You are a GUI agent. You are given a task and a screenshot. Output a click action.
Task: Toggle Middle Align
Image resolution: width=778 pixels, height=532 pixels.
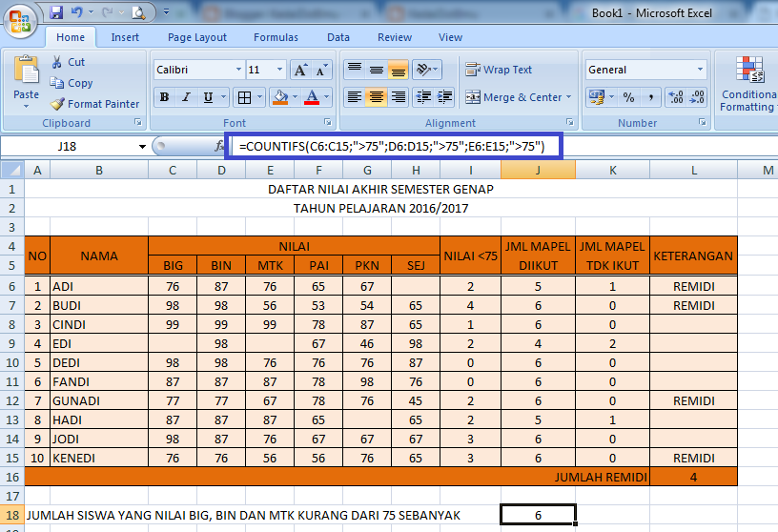click(376, 70)
